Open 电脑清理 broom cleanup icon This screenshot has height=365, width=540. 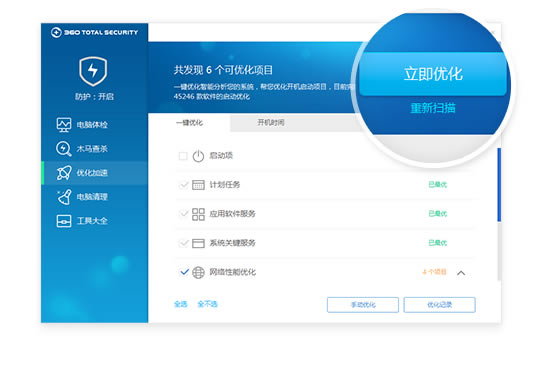coord(64,197)
